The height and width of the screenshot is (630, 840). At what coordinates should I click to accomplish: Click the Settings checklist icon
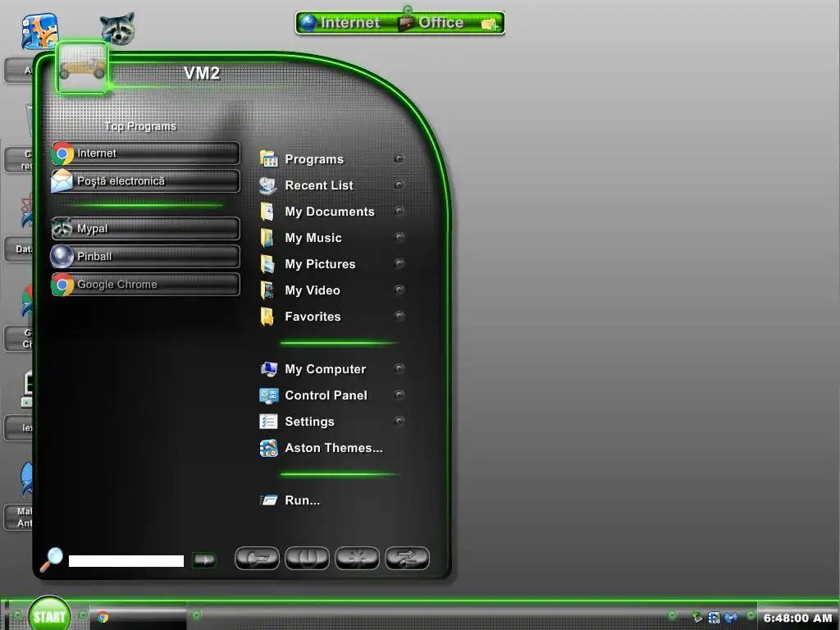pyautogui.click(x=268, y=422)
